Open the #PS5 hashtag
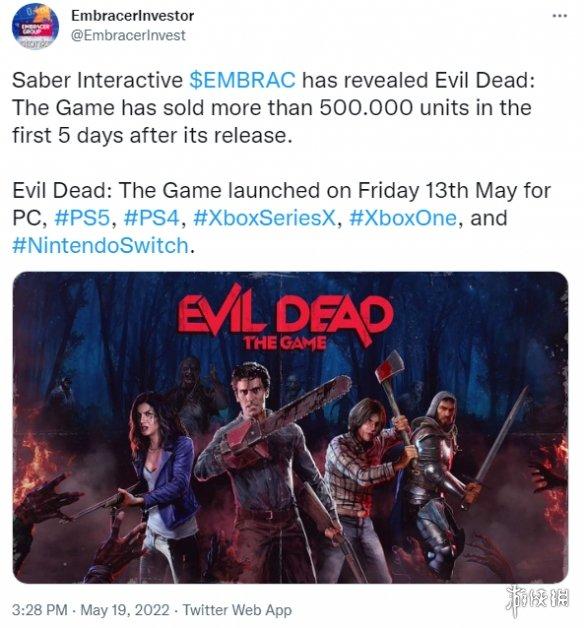The width and height of the screenshot is (584, 628). [x=82, y=218]
